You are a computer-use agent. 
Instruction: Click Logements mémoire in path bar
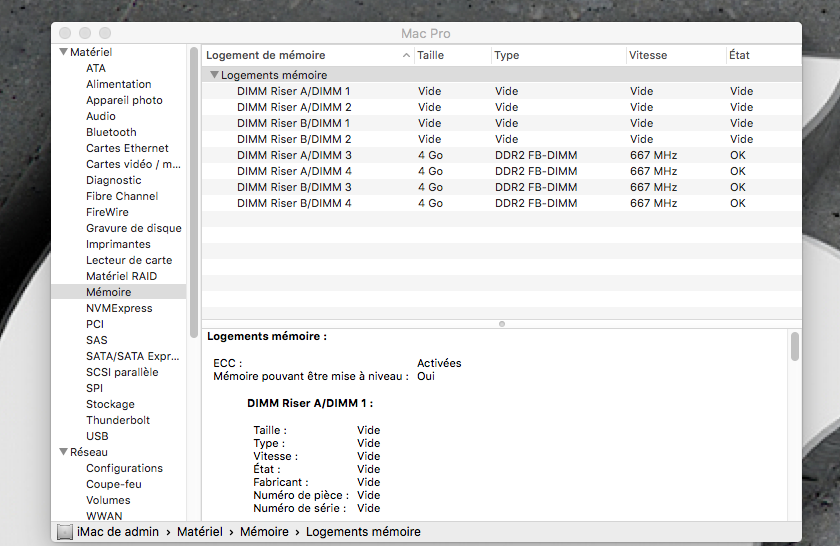(363, 532)
